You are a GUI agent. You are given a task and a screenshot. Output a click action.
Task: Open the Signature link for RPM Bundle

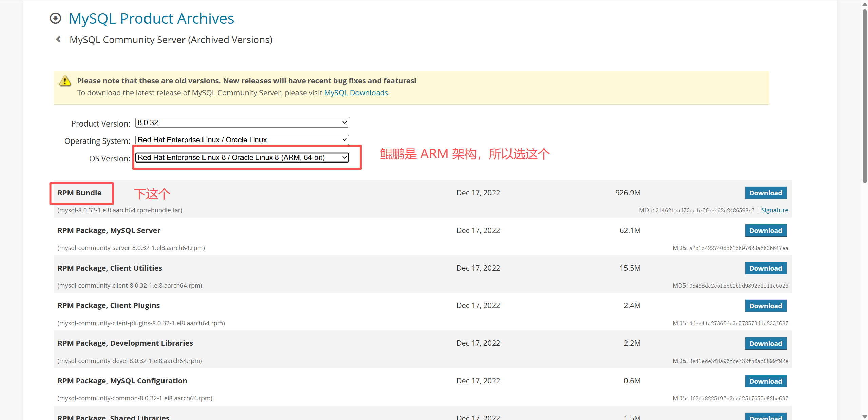coord(774,210)
